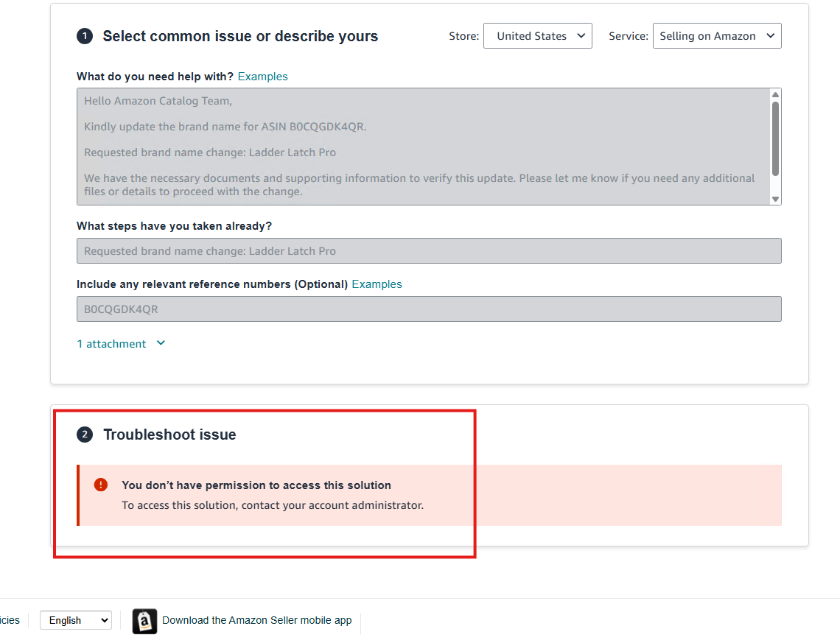Image resolution: width=840 pixels, height=640 pixels.
Task: Click the step 1 number badge
Action: [x=85, y=36]
